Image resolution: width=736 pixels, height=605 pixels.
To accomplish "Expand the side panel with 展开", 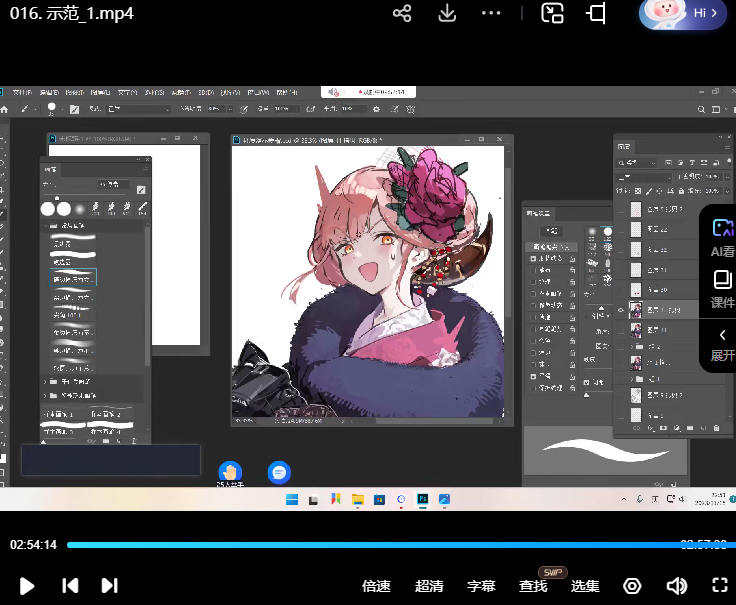I will 722,344.
